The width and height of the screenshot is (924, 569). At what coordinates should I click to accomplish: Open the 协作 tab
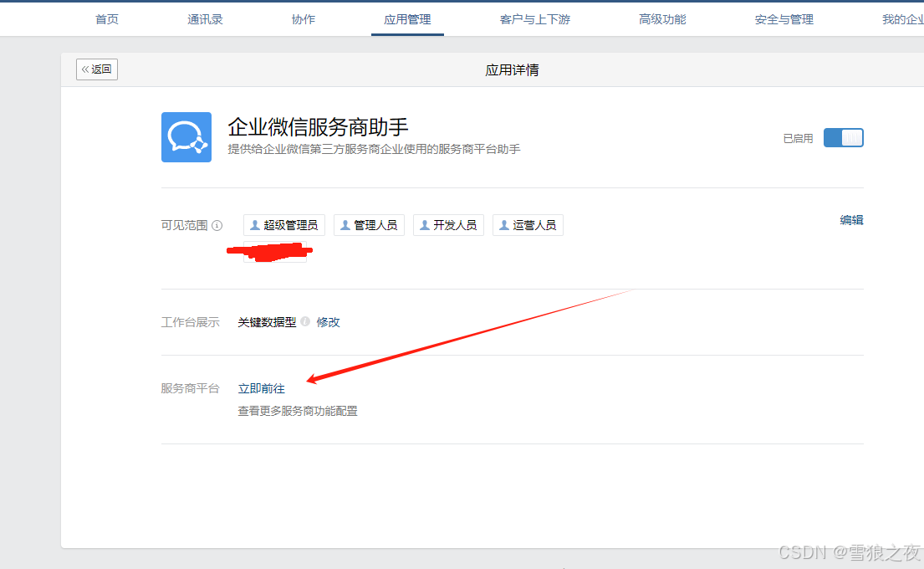[x=304, y=19]
